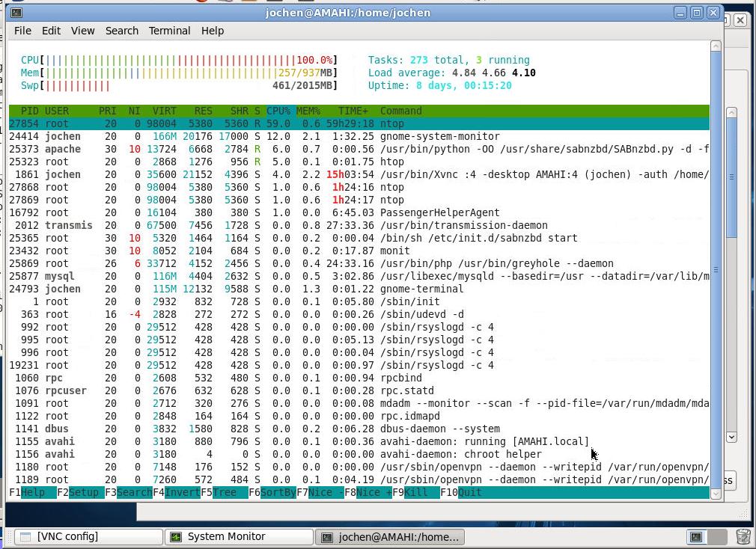
Task: Select the highlighted ntop process row 27854
Action: 359,123
